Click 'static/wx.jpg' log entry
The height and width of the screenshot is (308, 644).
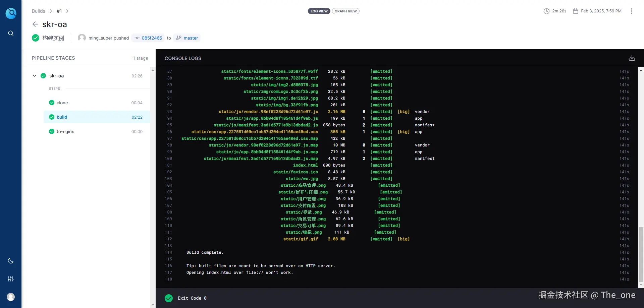[302, 179]
